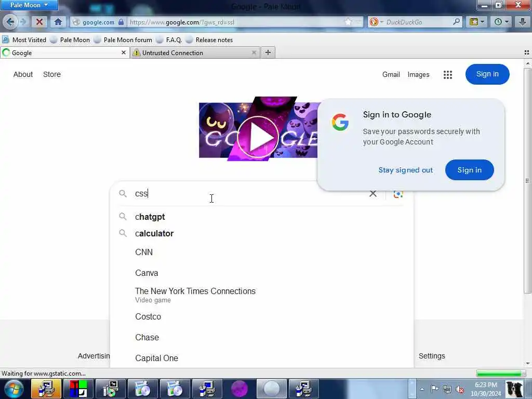Select the Capital One suggestion
Image resolution: width=532 pixels, height=399 pixels.
click(x=261, y=358)
